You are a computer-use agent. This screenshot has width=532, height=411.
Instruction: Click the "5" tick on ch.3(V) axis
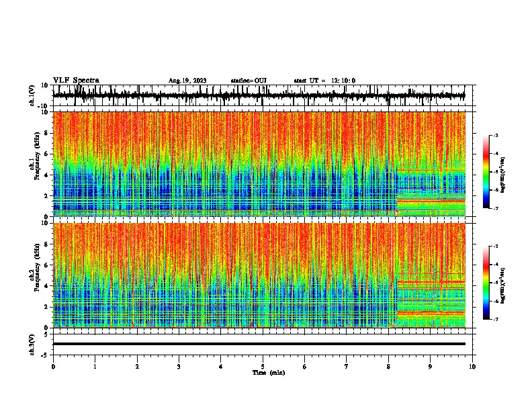(x=46, y=334)
